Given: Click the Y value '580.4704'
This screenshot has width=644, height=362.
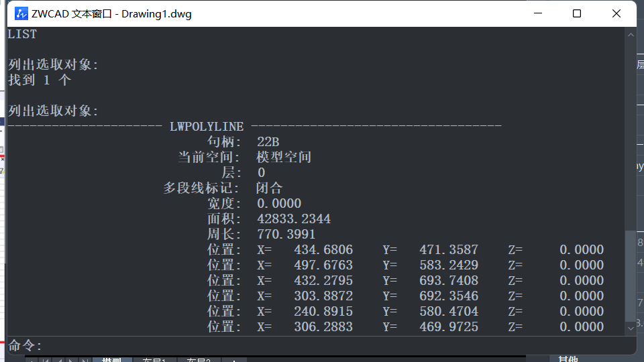Looking at the screenshot, I should [x=449, y=311].
